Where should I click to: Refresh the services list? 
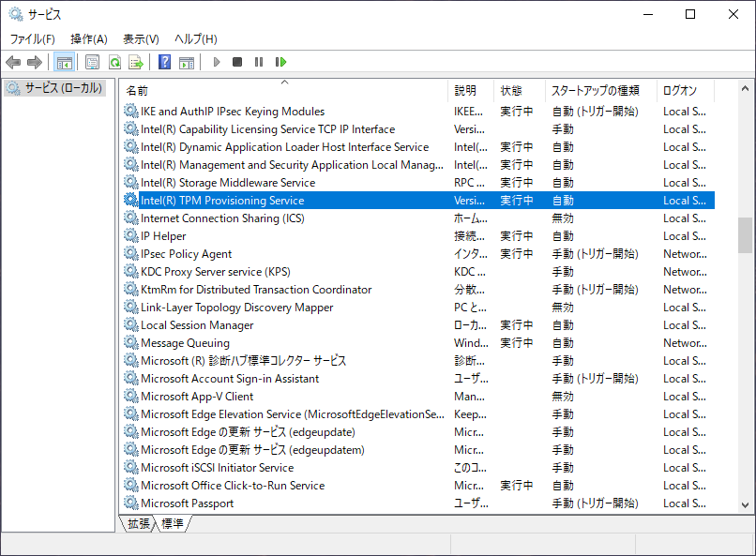114,62
